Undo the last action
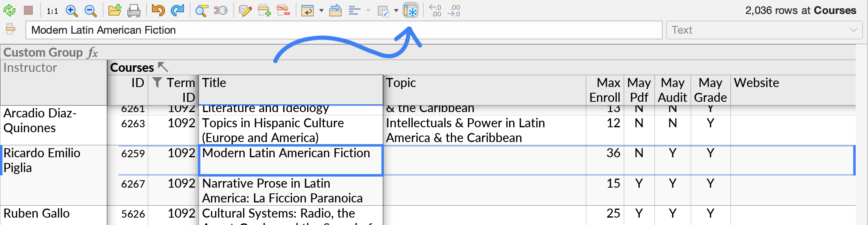The height and width of the screenshot is (225, 868). tap(158, 10)
